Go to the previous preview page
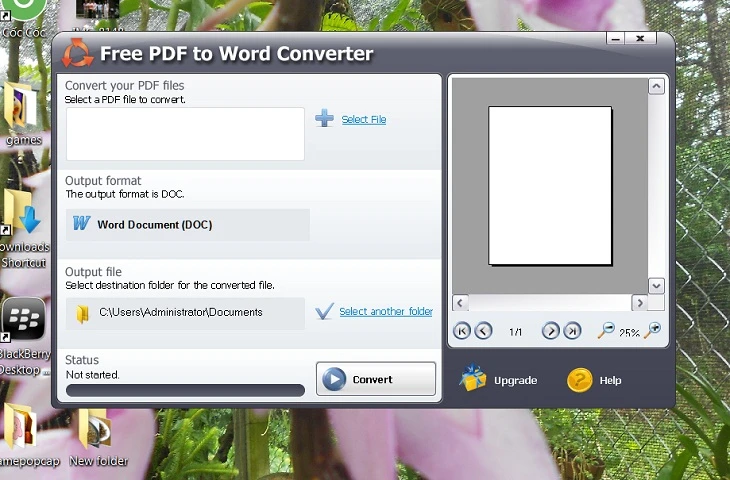730x480 pixels. [483, 331]
